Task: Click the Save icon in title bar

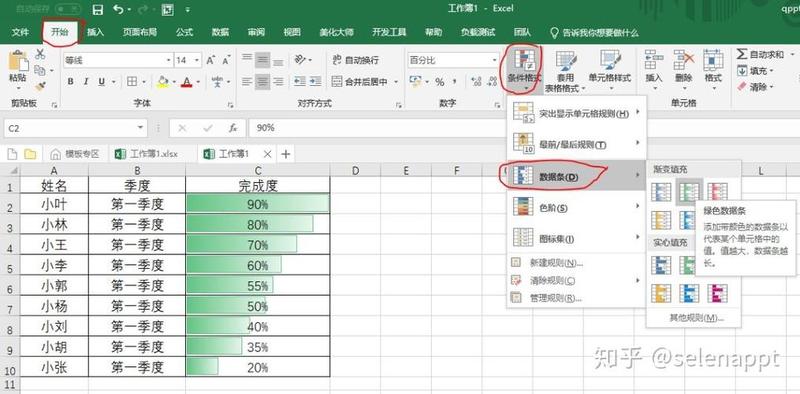Action: (98, 9)
